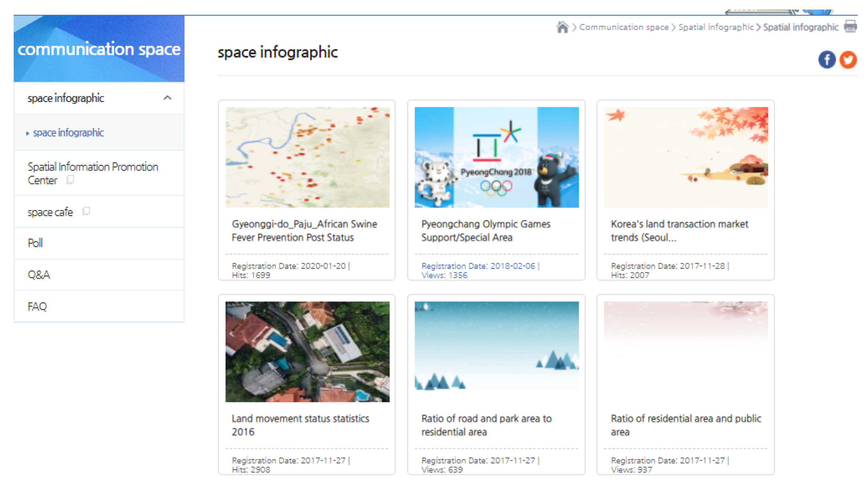The width and height of the screenshot is (868, 489).
Task: Open PyeongChang 2018 mascots thumbnail
Action: click(x=496, y=157)
